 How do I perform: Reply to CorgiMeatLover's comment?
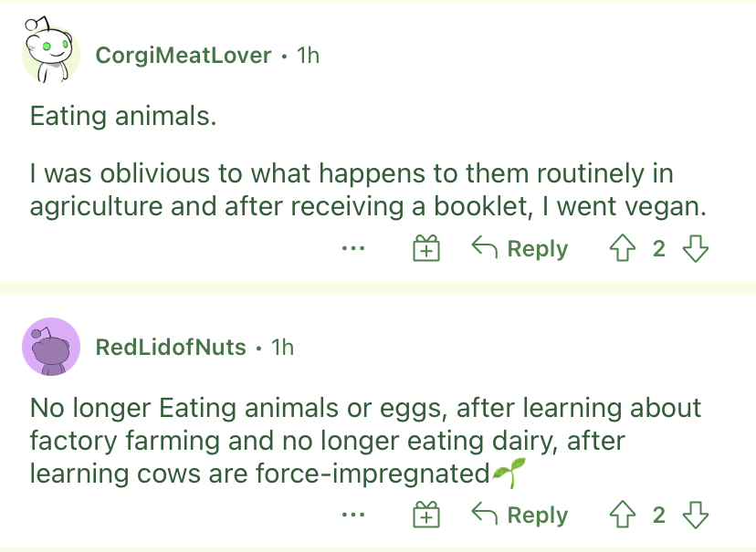click(x=520, y=248)
